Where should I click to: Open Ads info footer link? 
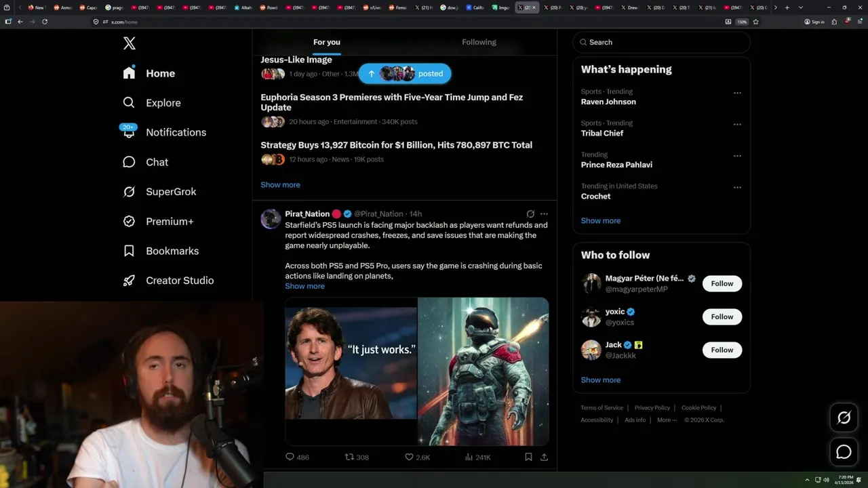click(x=635, y=420)
